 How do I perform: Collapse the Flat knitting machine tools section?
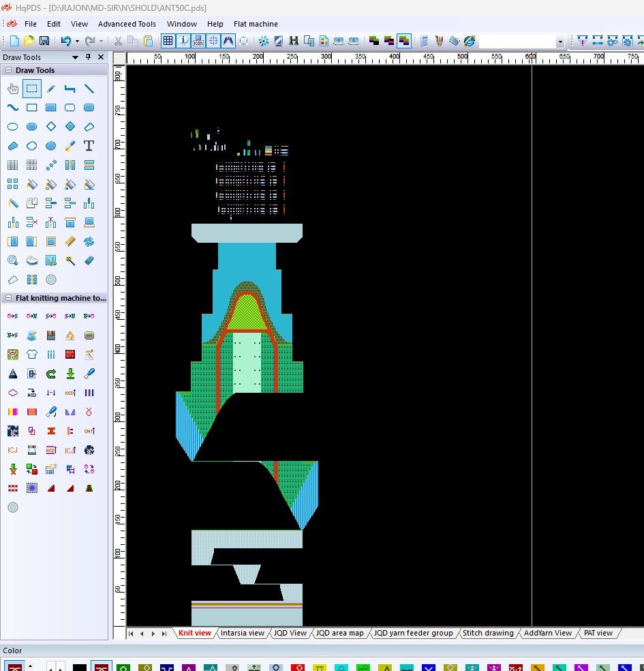point(8,298)
